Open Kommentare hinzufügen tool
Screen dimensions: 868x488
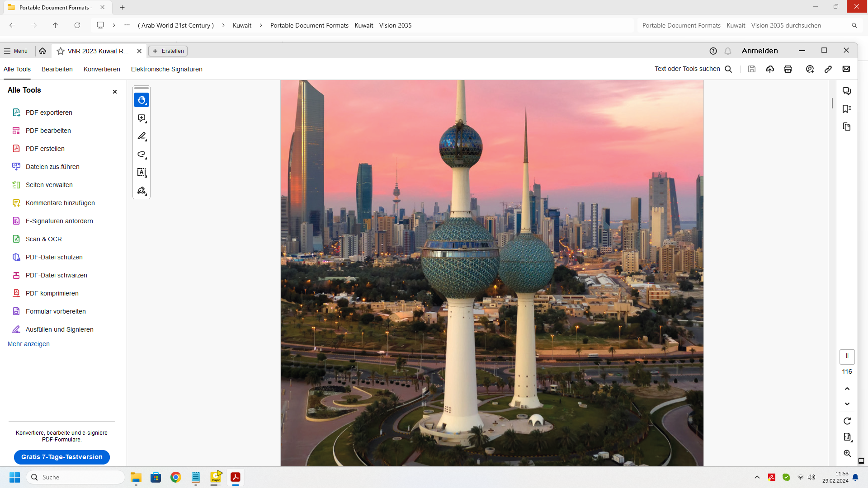[x=60, y=203]
